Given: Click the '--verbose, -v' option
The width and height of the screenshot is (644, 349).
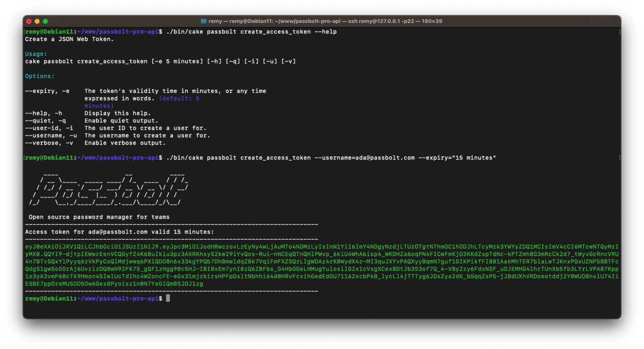Looking at the screenshot, I should [x=49, y=143].
